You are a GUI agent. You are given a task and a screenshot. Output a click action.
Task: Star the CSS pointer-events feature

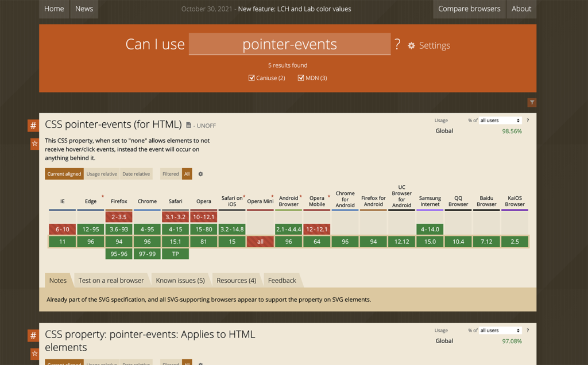[33, 143]
